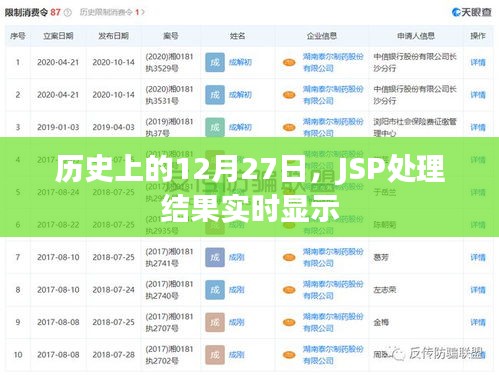
Task: Open 详情 link for row 3
Action: pyautogui.click(x=478, y=127)
